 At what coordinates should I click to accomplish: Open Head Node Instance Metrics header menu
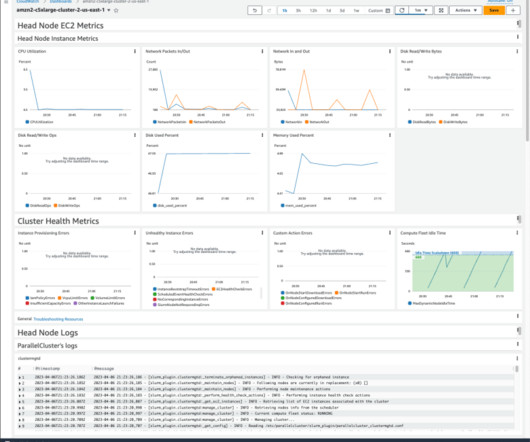pyautogui.click(x=517, y=37)
